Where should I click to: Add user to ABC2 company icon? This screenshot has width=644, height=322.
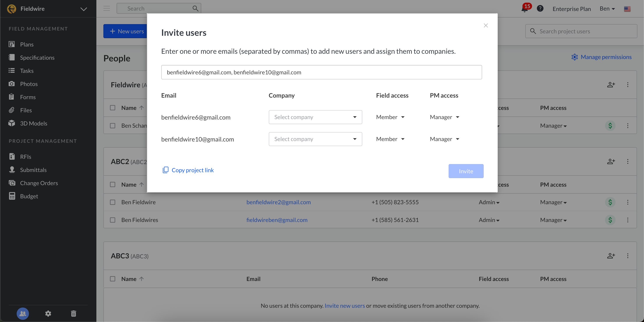[611, 161]
